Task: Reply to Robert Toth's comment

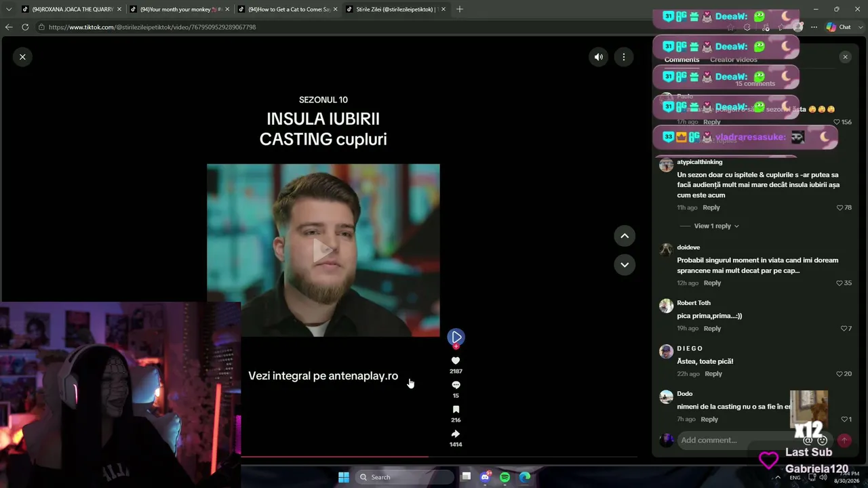Action: click(x=712, y=328)
